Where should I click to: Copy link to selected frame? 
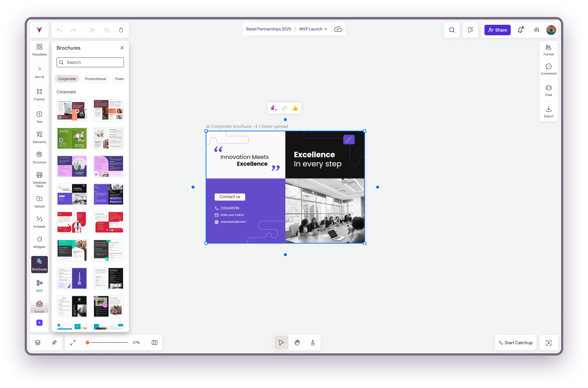pyautogui.click(x=284, y=108)
